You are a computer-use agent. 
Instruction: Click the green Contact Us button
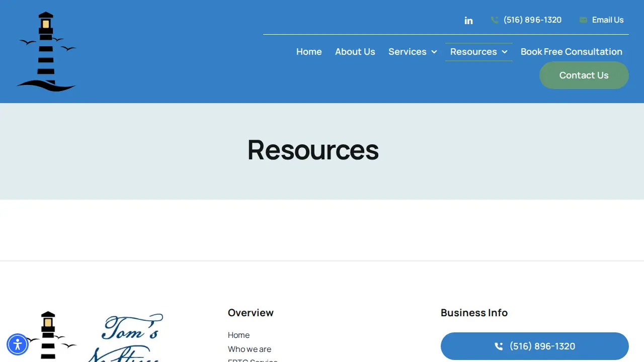[x=584, y=75]
